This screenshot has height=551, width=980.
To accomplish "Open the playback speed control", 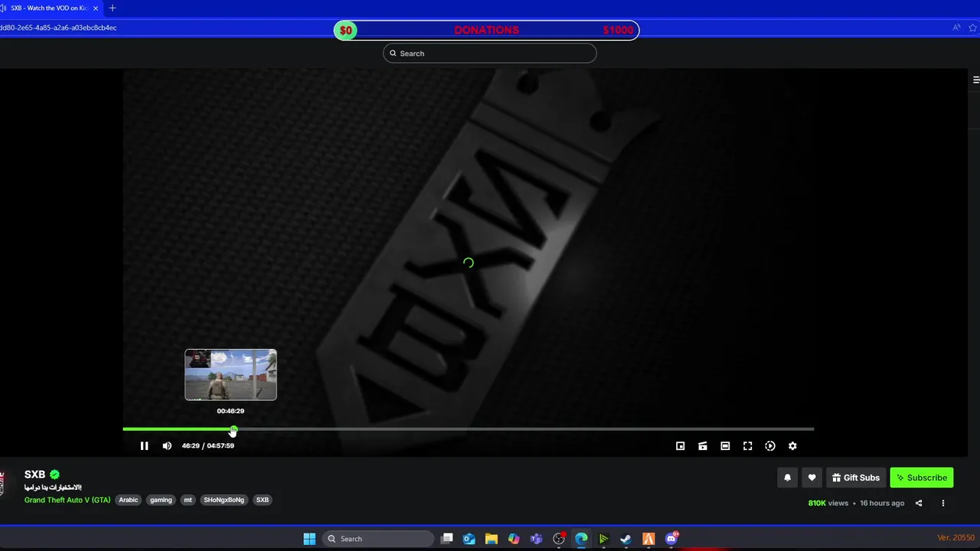I will tap(770, 446).
